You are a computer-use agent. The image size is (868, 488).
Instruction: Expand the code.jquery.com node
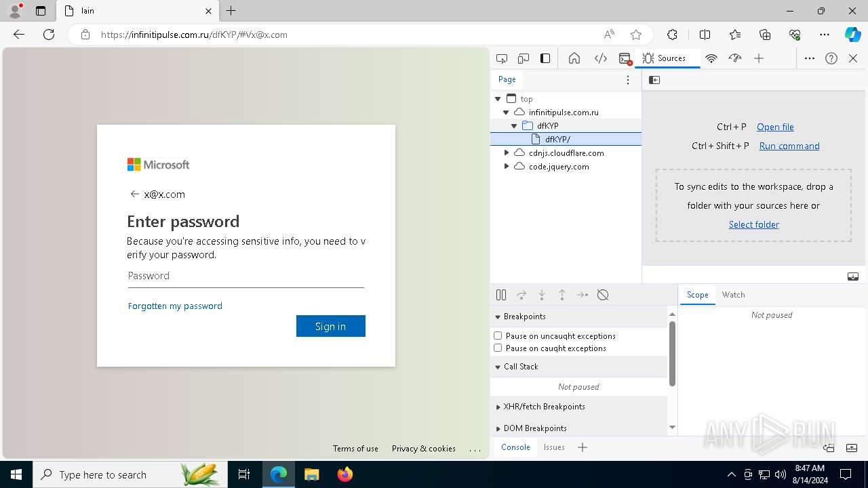tap(506, 167)
